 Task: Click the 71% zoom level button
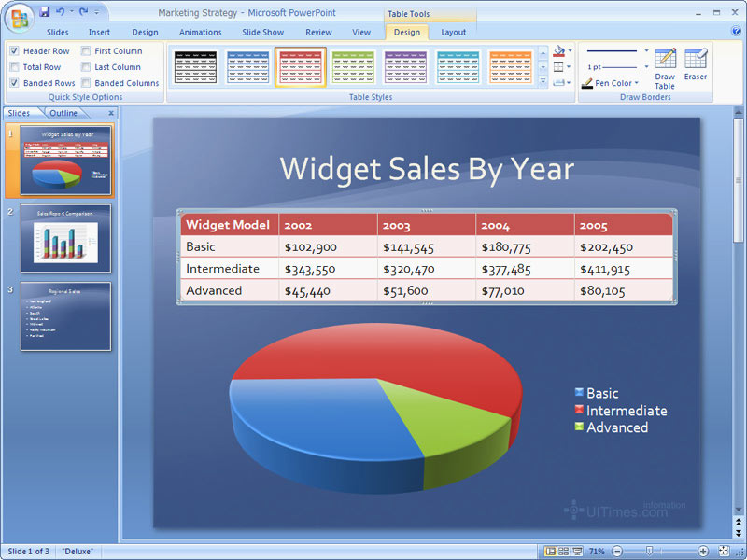(x=597, y=551)
